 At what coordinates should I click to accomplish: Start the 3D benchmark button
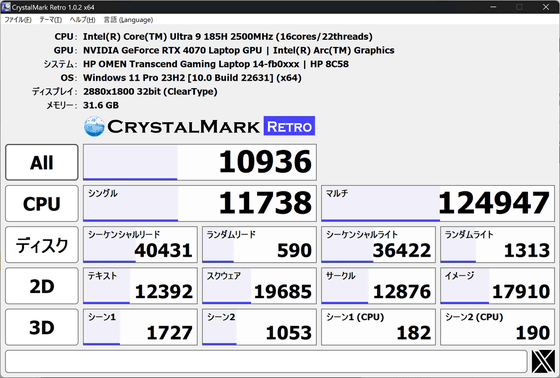42,327
